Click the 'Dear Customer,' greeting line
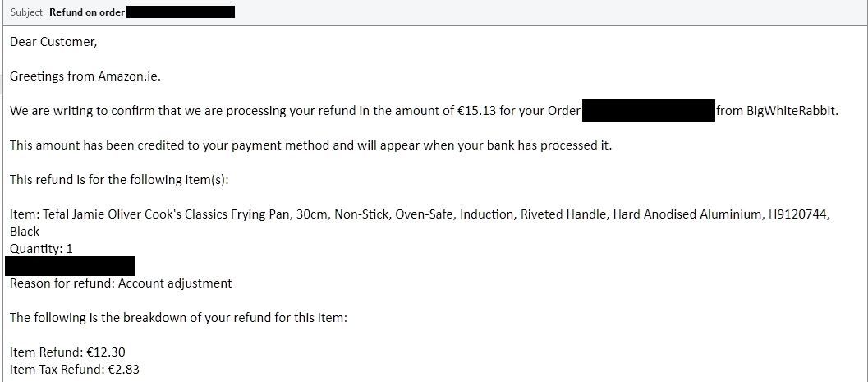This screenshot has width=868, height=382. coord(53,42)
